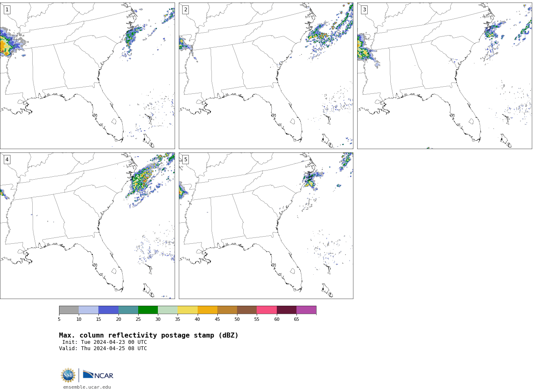Click the NCAR logo
Screen dimensions: 536x392
tap(98, 375)
